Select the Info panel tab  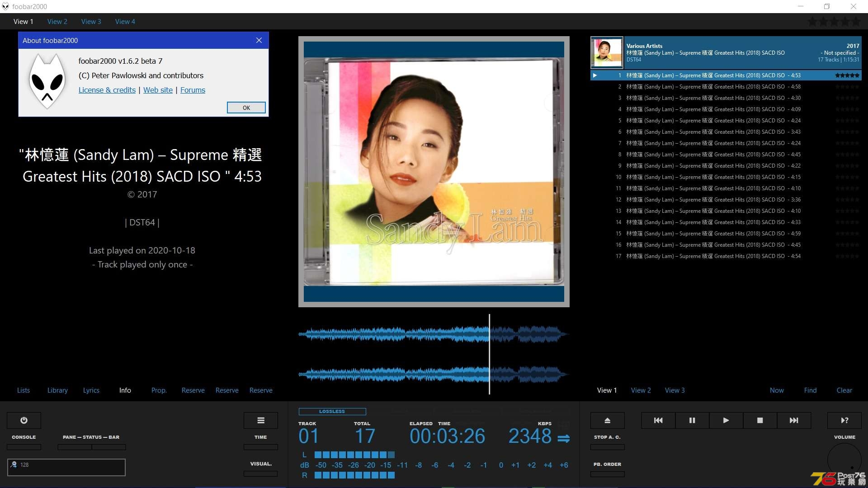(x=125, y=390)
